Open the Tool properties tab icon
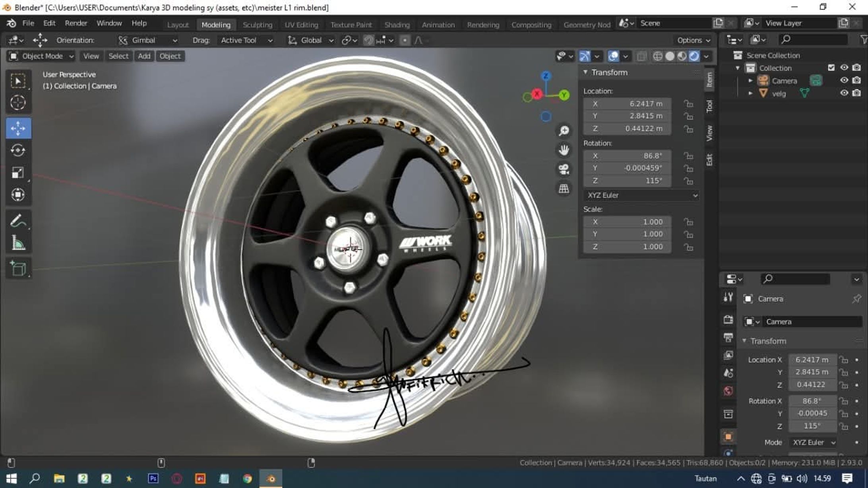 click(728, 297)
